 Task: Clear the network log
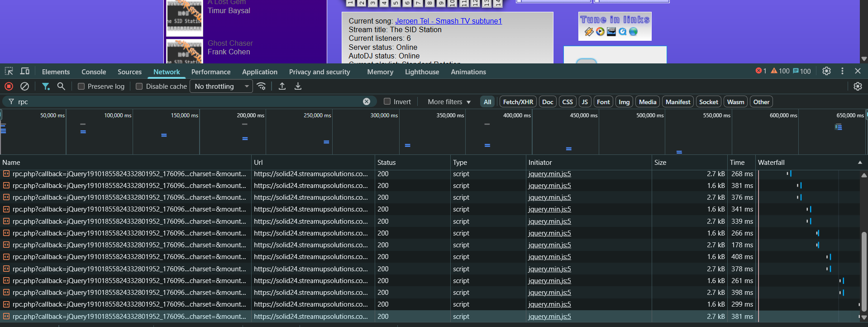click(25, 86)
